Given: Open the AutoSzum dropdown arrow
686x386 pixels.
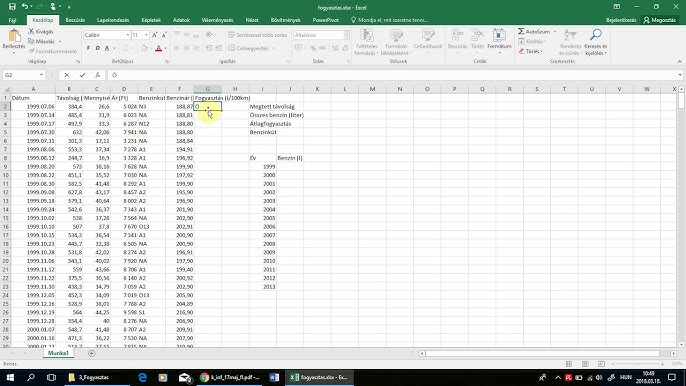Looking at the screenshot, I should (x=555, y=32).
